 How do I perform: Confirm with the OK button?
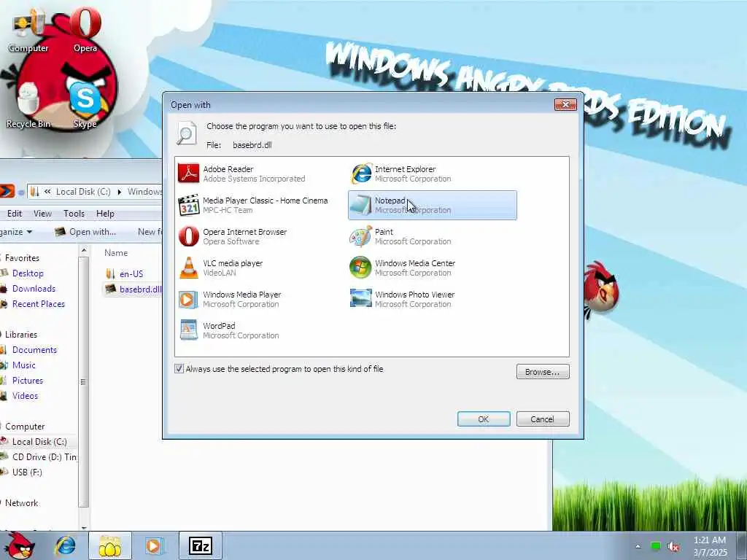click(x=484, y=419)
